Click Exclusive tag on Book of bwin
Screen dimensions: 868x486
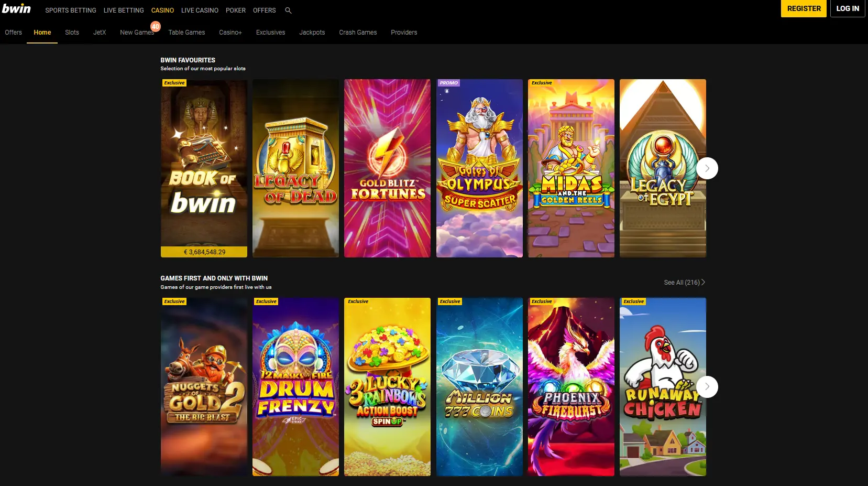click(x=174, y=83)
